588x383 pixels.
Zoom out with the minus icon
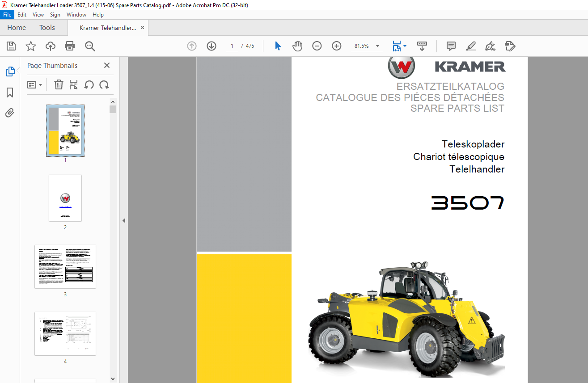click(x=317, y=46)
